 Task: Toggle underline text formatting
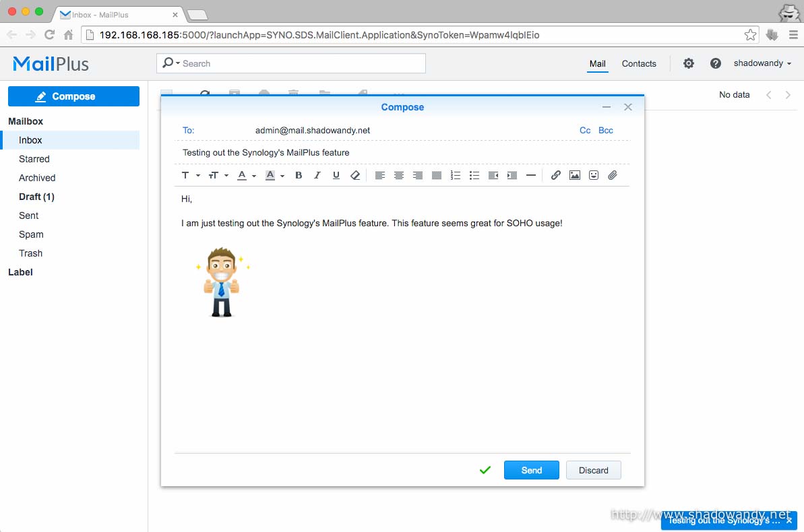tap(336, 175)
